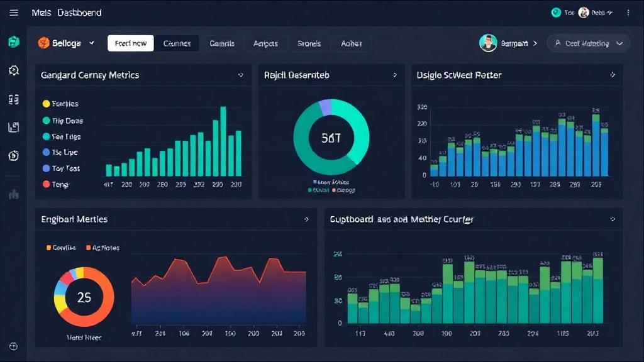Expand the Rajdi Desarnteb panel arrow
644x362 pixels.
click(395, 75)
